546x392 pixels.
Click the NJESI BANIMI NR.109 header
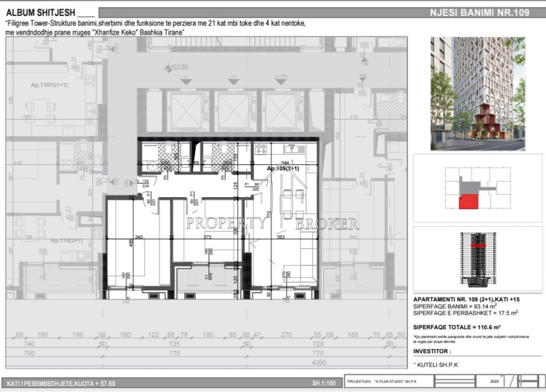tap(479, 12)
